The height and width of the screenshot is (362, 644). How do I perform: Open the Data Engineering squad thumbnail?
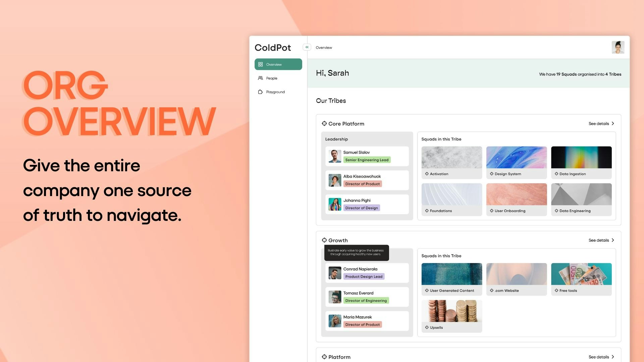click(581, 194)
